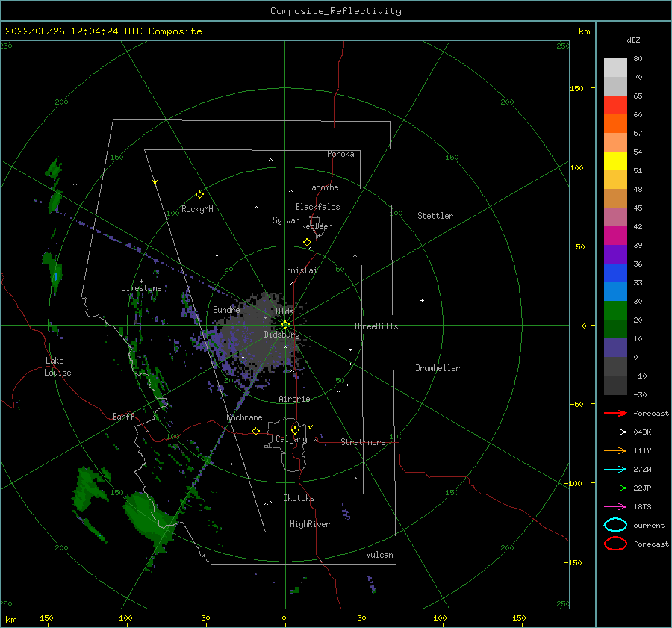
Task: Click the yellow diamond marker below Cochrane
Action: (255, 431)
